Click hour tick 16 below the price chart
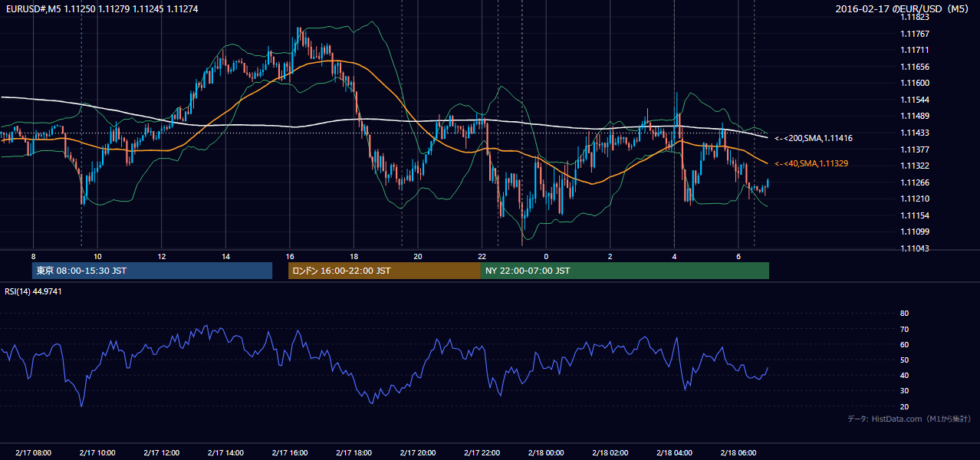The width and height of the screenshot is (980, 460). [289, 255]
